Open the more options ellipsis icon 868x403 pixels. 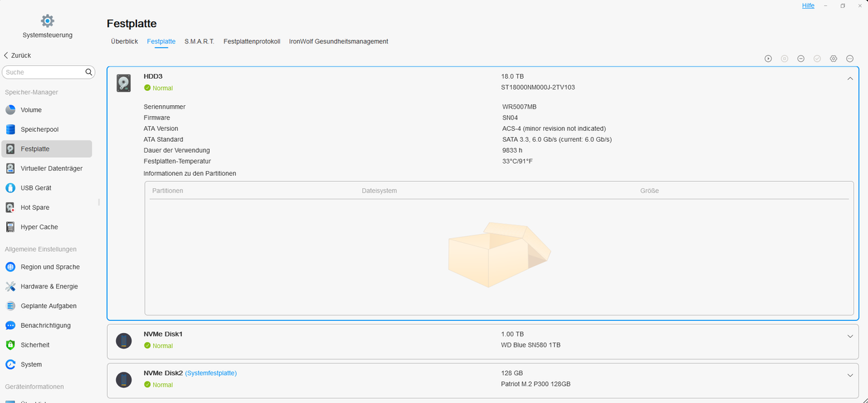point(850,59)
